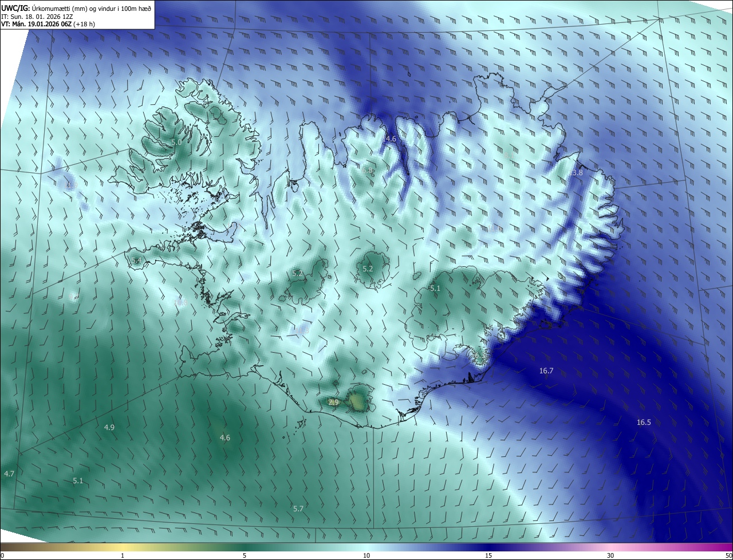Select the 13.8 value in the northeast

[576, 172]
